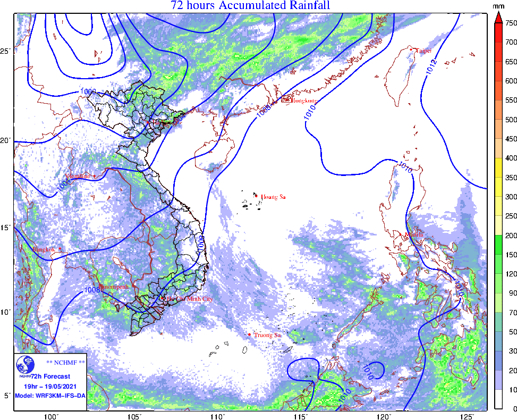Image resolution: width=517 pixels, height=420 pixels.
Task: Click the Hongkong city label
Action: tap(301, 100)
